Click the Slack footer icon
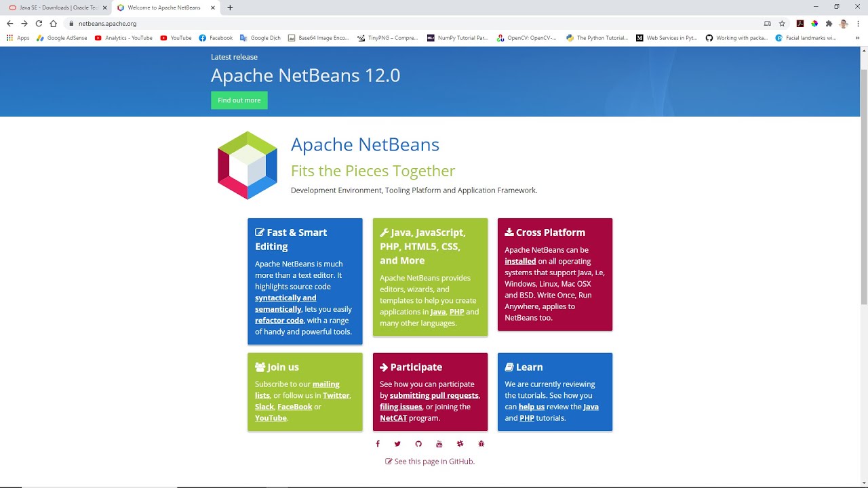Image resolution: width=868 pixels, height=488 pixels. [460, 444]
